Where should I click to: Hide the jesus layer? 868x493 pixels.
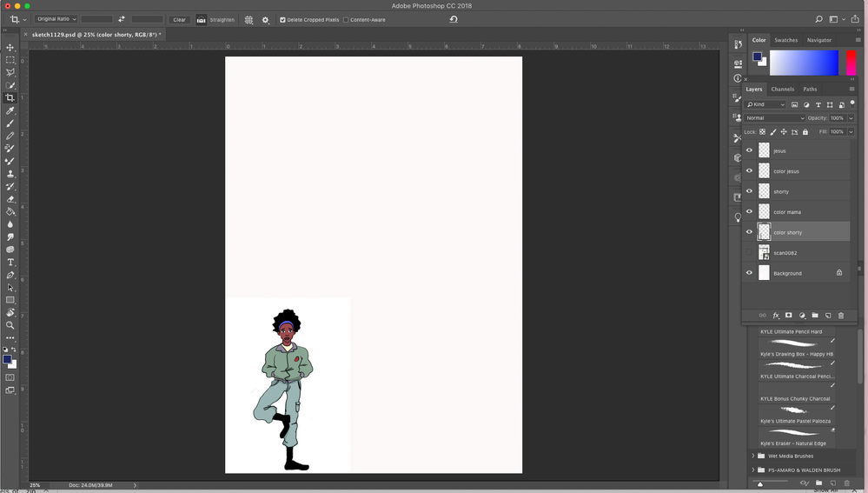point(749,150)
